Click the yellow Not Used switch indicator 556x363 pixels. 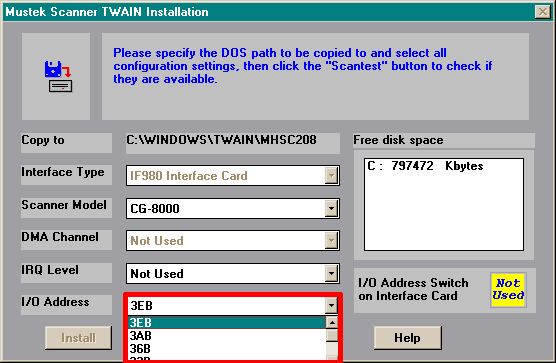point(508,290)
